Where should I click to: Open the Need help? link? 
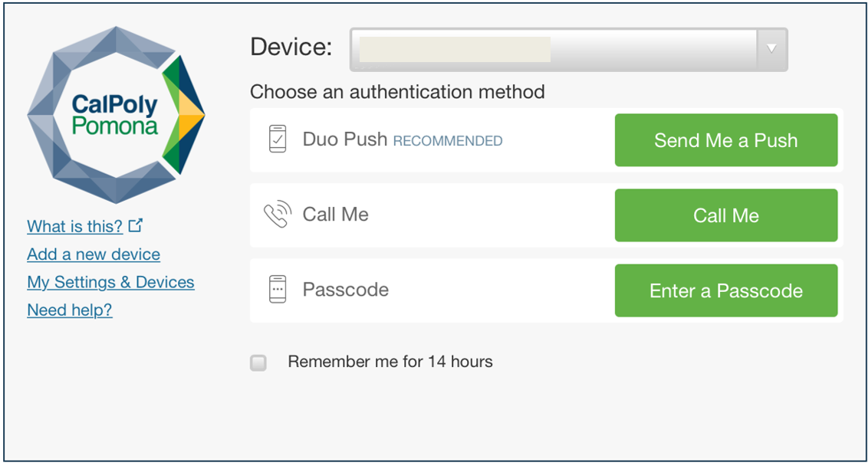click(x=70, y=310)
